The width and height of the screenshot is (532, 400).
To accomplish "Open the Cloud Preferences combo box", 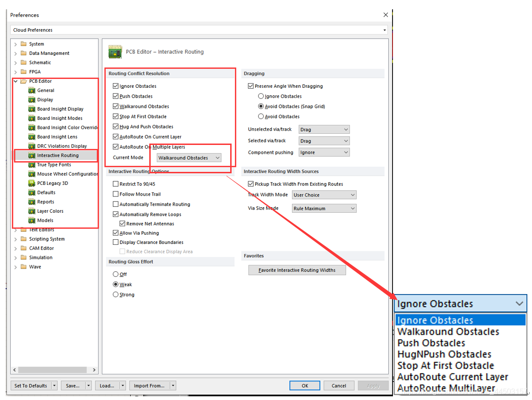I will pos(199,30).
